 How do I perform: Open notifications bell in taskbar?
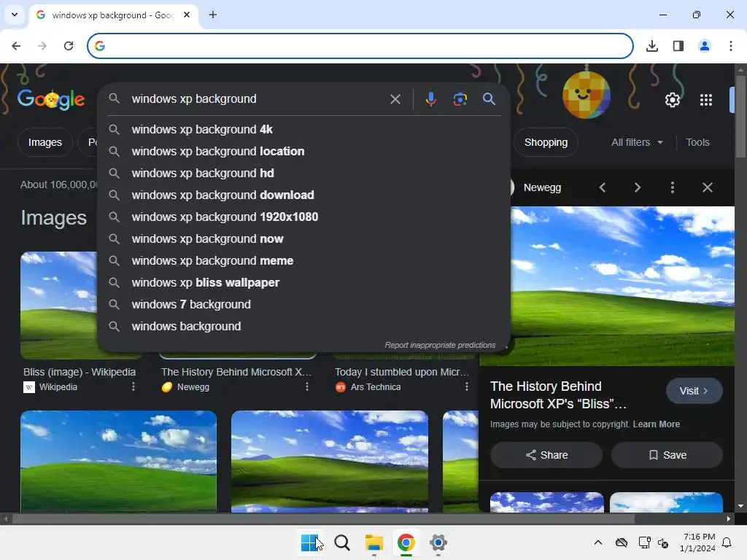[x=727, y=542]
